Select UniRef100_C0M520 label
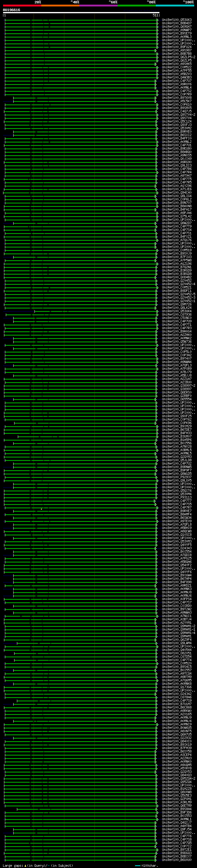The width and height of the screenshot is (197, 868). 177,663
